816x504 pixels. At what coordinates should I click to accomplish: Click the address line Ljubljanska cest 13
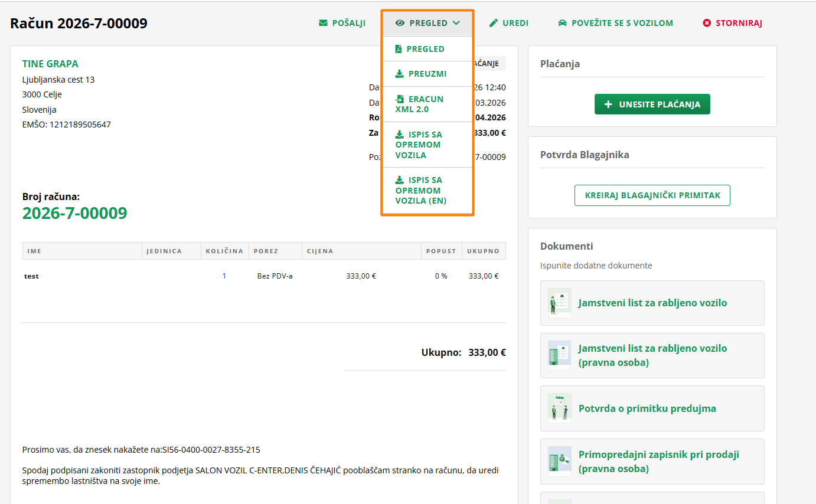pyautogui.click(x=58, y=80)
